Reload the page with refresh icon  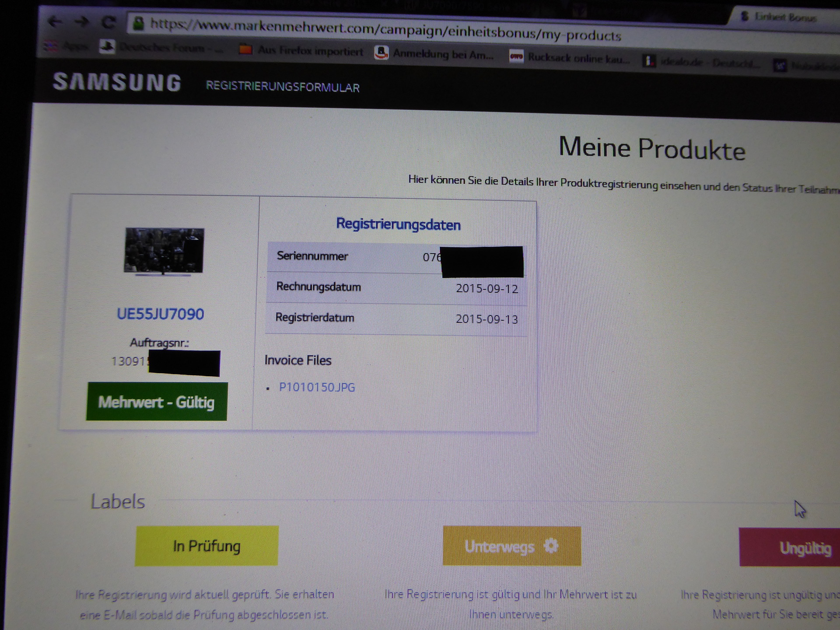[109, 22]
